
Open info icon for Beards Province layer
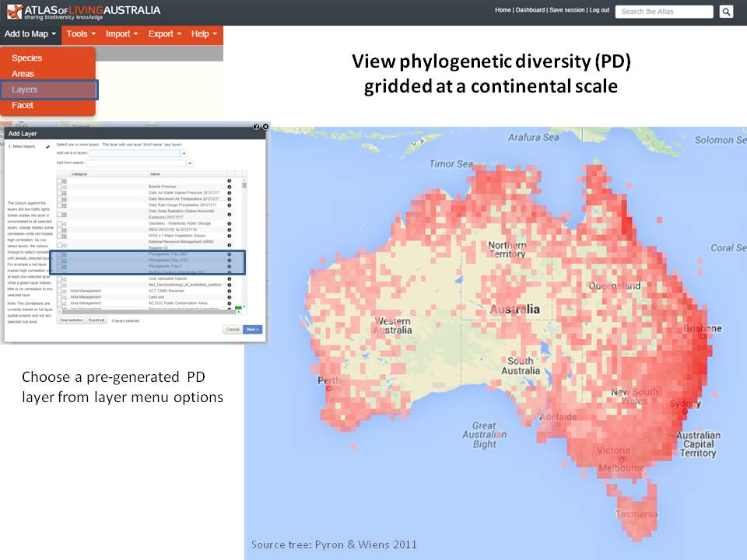pos(230,187)
